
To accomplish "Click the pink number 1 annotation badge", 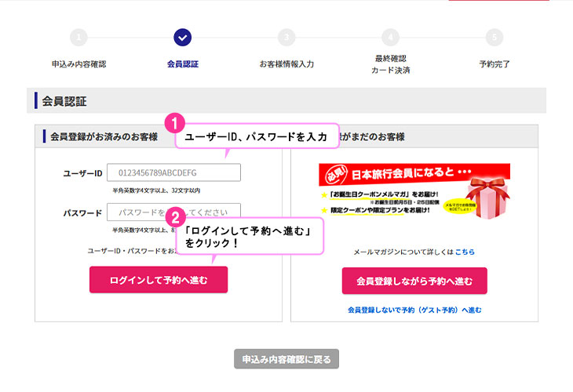I will click(177, 123).
